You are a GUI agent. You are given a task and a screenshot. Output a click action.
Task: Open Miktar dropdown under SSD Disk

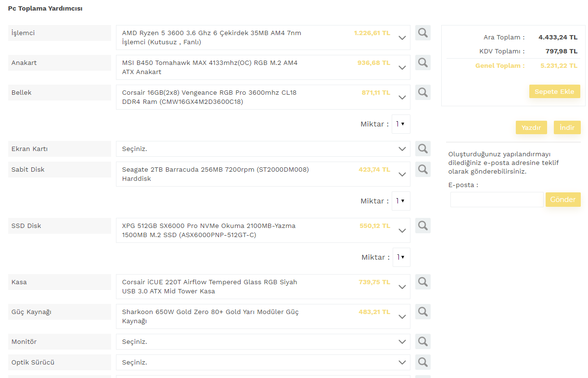(401, 257)
